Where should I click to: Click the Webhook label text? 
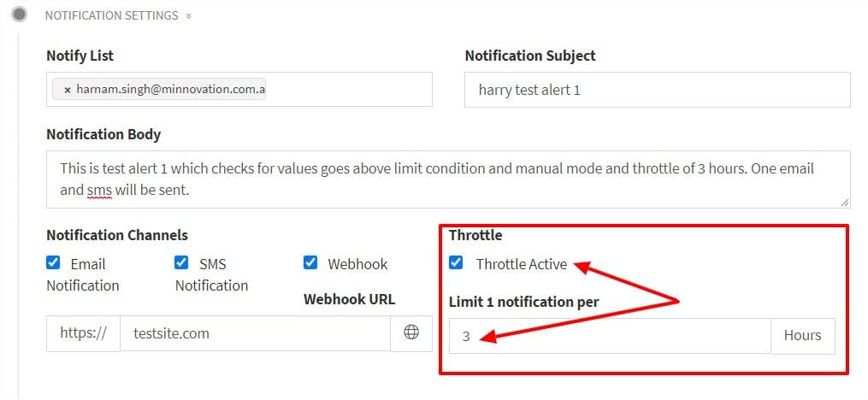tap(357, 264)
